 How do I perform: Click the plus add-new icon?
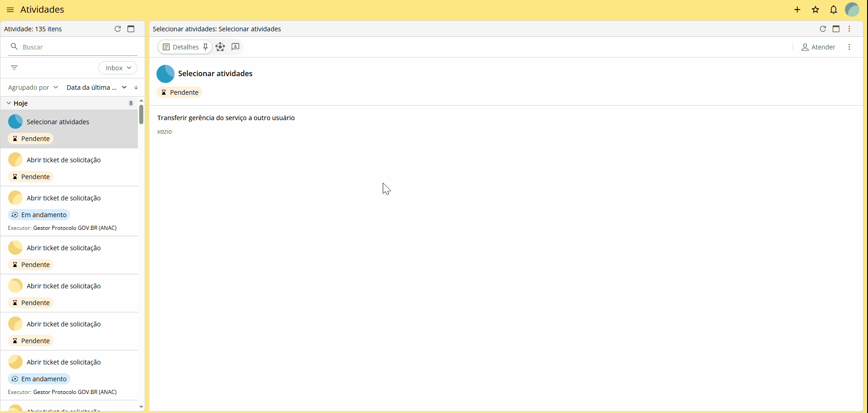797,10
